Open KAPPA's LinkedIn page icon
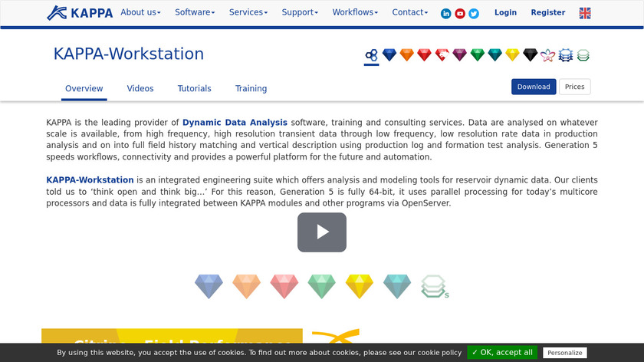 pyautogui.click(x=445, y=14)
